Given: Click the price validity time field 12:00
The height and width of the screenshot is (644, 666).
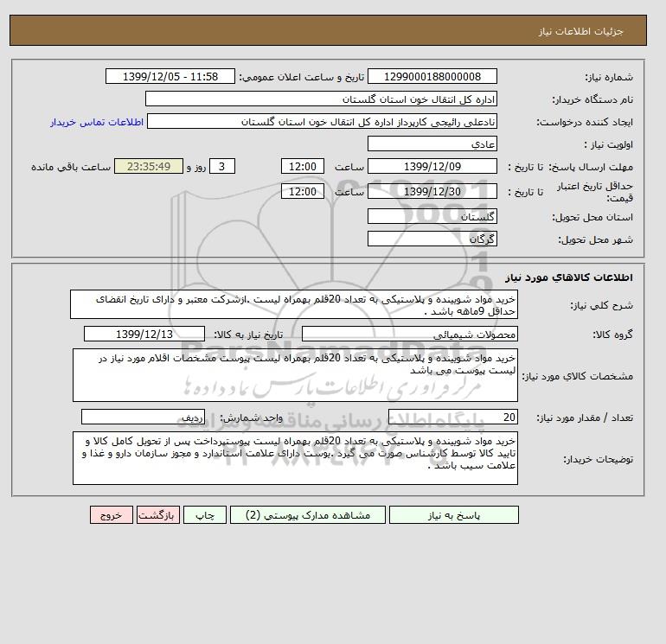Looking at the screenshot, I should point(303,191).
